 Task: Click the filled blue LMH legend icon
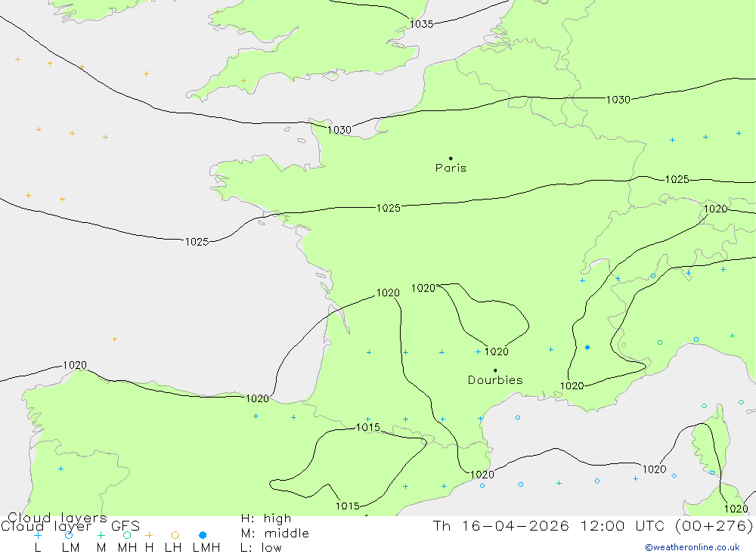click(x=203, y=535)
